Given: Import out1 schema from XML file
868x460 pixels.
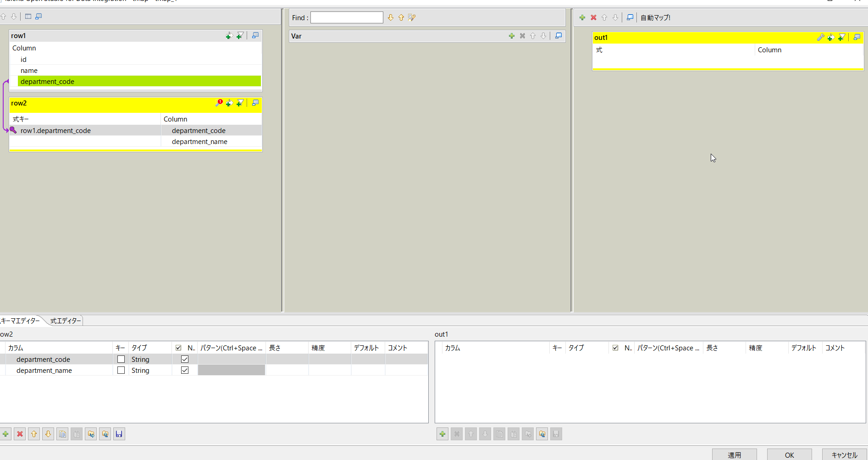Looking at the screenshot, I should click(542, 434).
